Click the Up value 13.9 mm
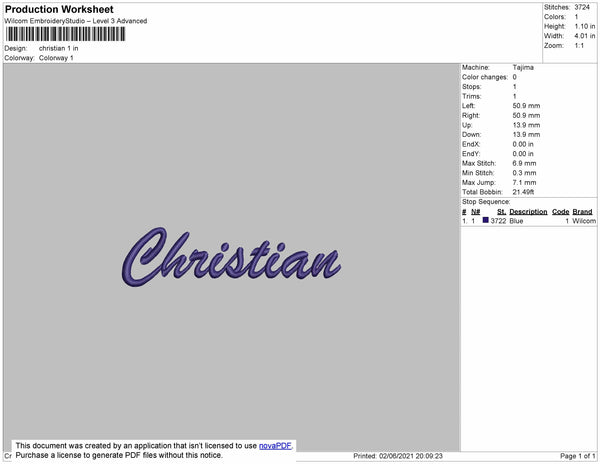This screenshot has width=600, height=464. (526, 125)
